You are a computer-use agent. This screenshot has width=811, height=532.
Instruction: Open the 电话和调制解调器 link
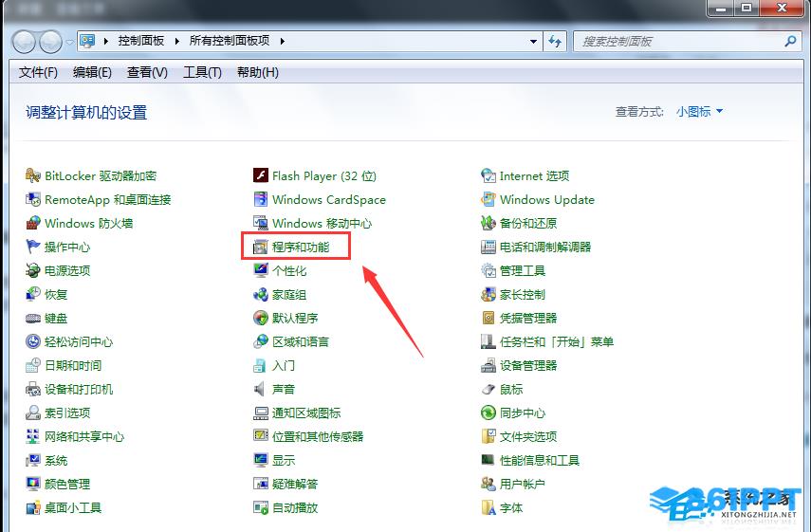click(x=545, y=247)
